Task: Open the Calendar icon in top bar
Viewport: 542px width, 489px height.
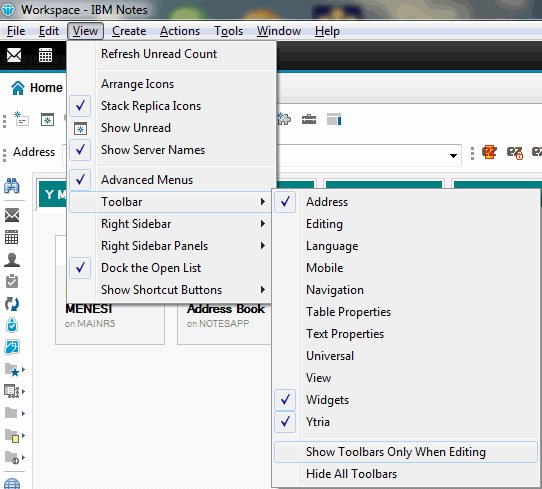Action: 45,55
